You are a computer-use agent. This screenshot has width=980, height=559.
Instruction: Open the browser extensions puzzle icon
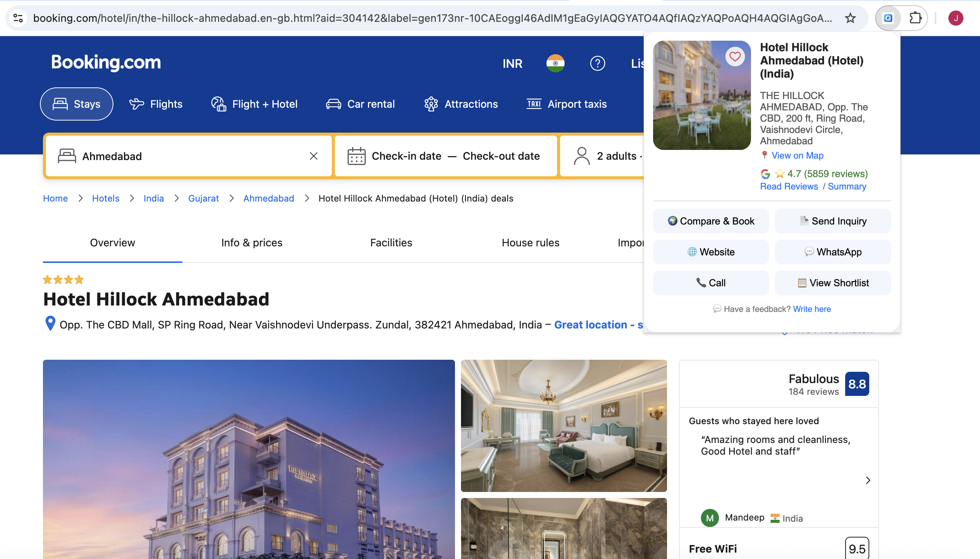coord(915,18)
